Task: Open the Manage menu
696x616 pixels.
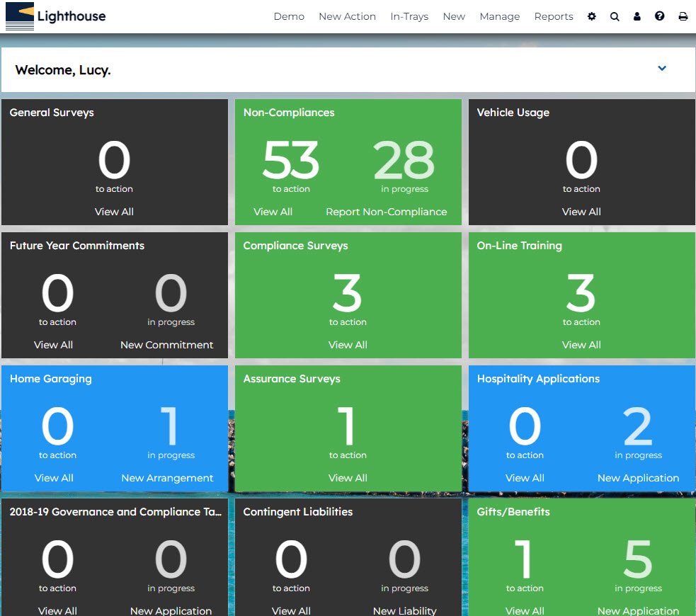Action: point(499,16)
